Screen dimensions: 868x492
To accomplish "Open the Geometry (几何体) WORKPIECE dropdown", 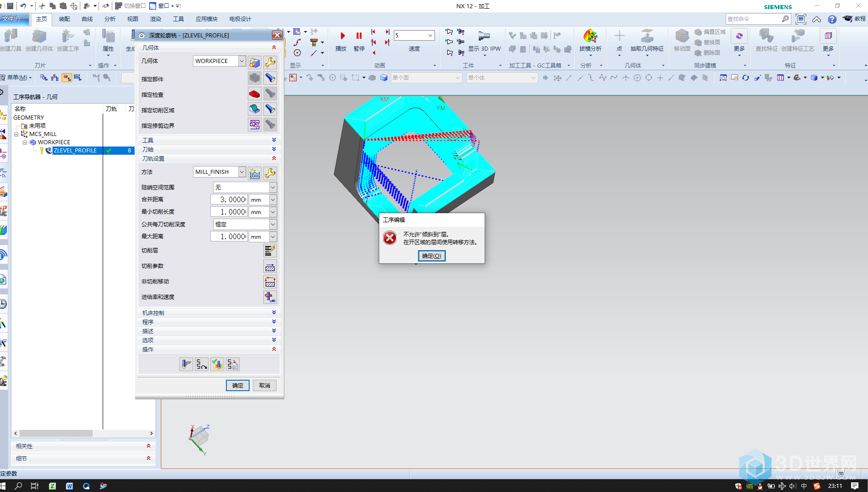I will click(x=242, y=61).
